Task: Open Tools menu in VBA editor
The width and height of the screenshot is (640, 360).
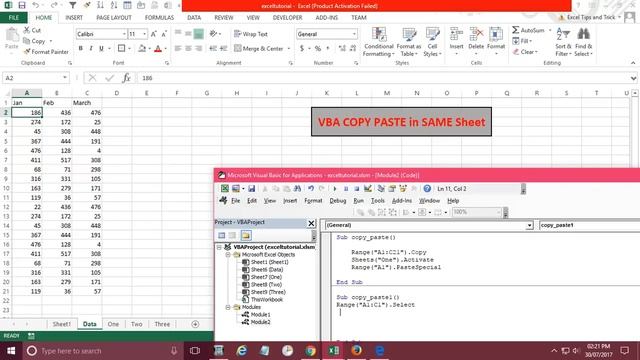Action: click(x=378, y=201)
